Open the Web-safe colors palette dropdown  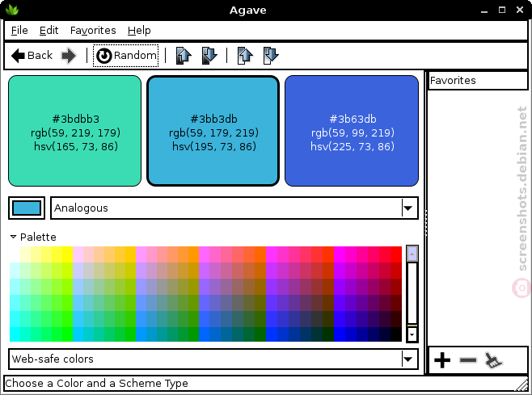(213, 359)
